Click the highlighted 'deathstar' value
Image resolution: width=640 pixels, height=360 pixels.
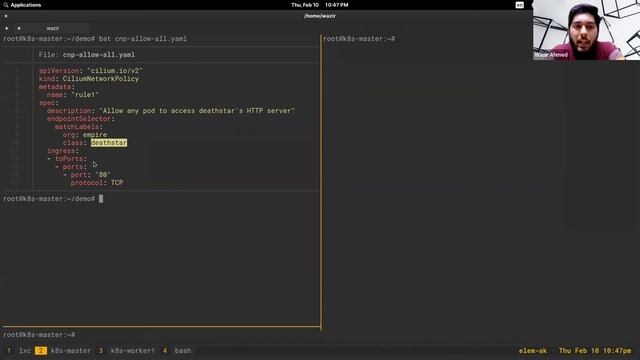pos(109,143)
